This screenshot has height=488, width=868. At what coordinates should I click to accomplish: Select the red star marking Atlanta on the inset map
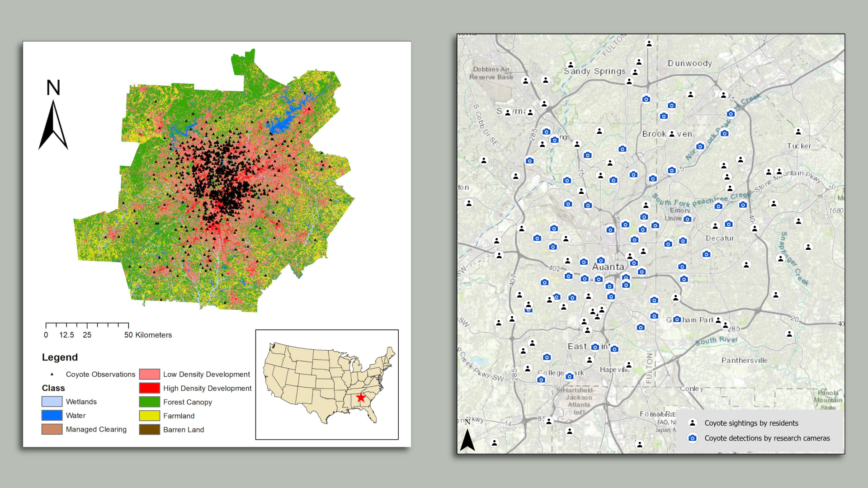360,398
